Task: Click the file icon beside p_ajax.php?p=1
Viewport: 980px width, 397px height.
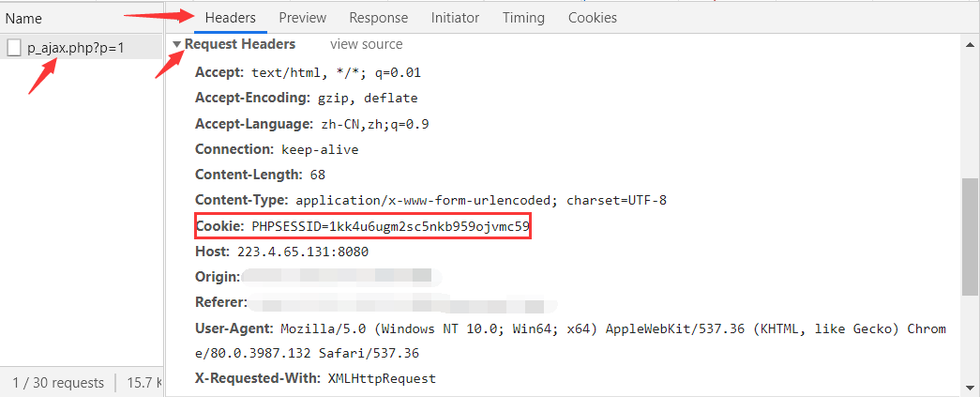Action: (14, 48)
